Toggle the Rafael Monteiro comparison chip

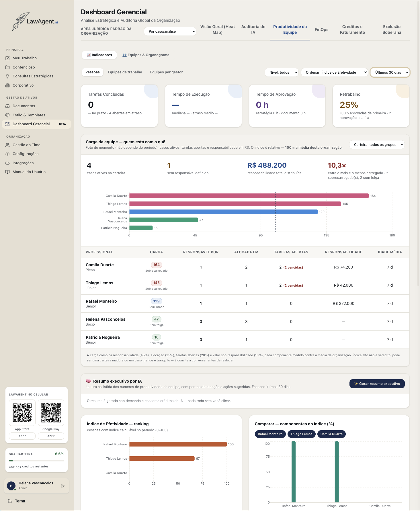point(270,434)
